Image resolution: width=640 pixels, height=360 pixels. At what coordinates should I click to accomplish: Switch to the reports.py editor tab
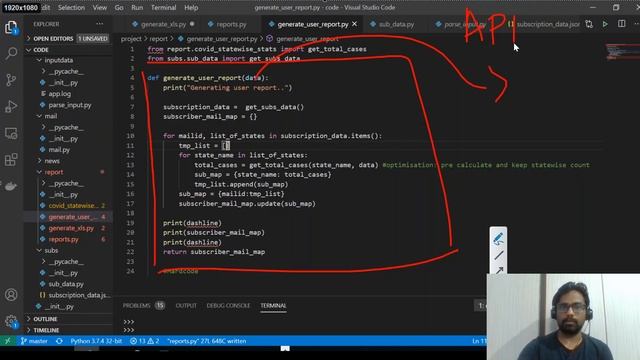pos(228,24)
